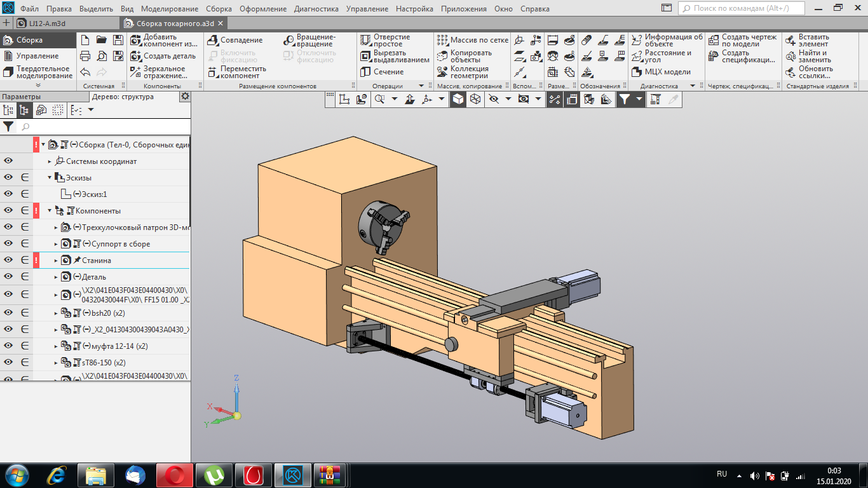Switch to the Параметры tab
This screenshot has height=488, width=868.
point(22,97)
